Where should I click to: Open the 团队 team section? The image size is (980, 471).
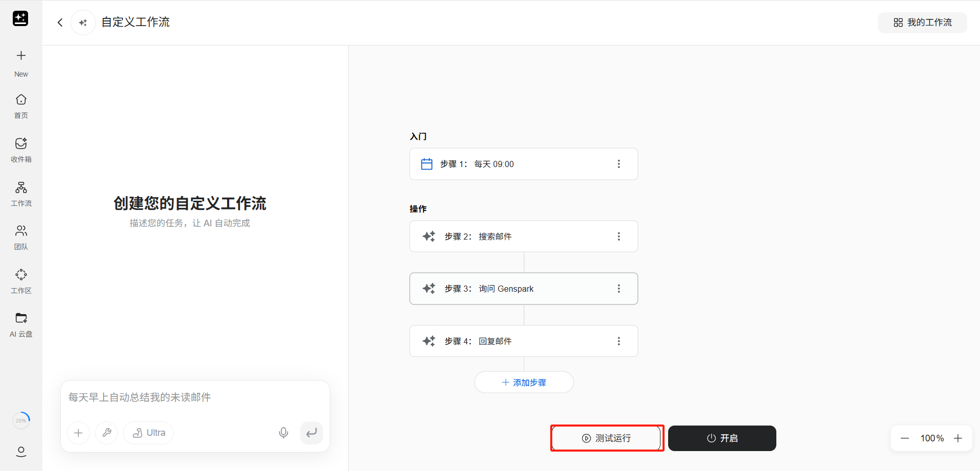click(x=21, y=231)
